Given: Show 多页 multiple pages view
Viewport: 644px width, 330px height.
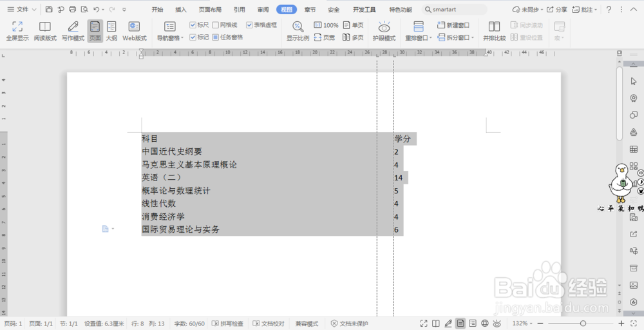Looking at the screenshot, I should 353,37.
